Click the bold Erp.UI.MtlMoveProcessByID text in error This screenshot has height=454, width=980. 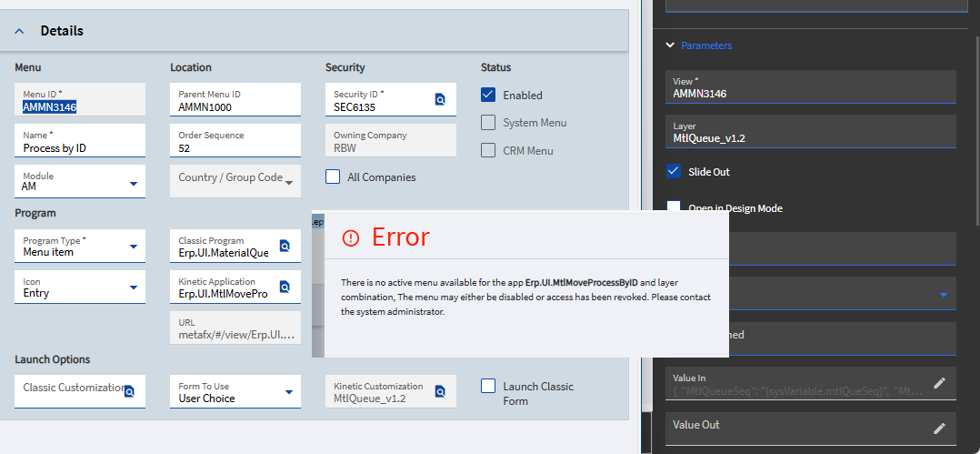coord(582,283)
